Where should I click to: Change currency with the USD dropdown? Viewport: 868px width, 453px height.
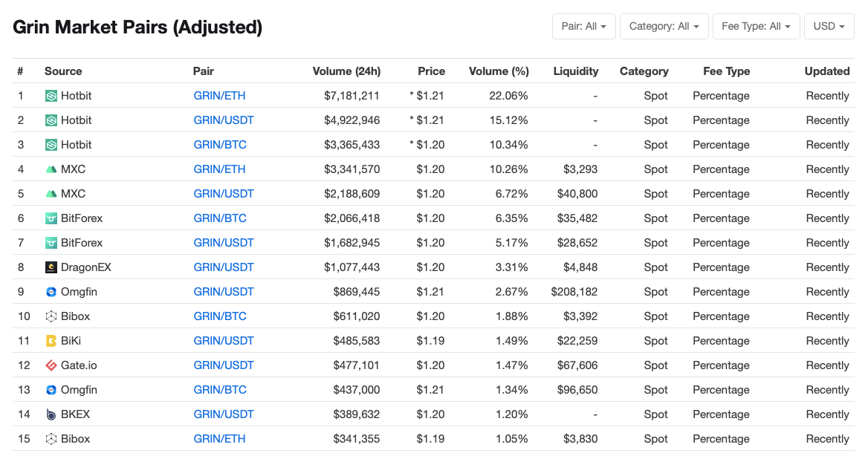tap(829, 26)
